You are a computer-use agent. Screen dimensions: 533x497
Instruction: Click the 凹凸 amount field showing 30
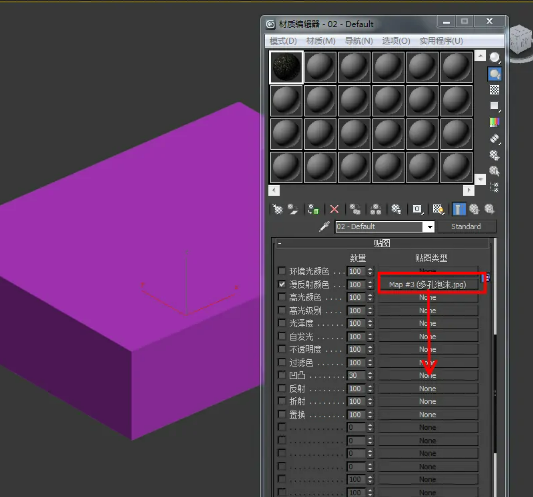(357, 375)
